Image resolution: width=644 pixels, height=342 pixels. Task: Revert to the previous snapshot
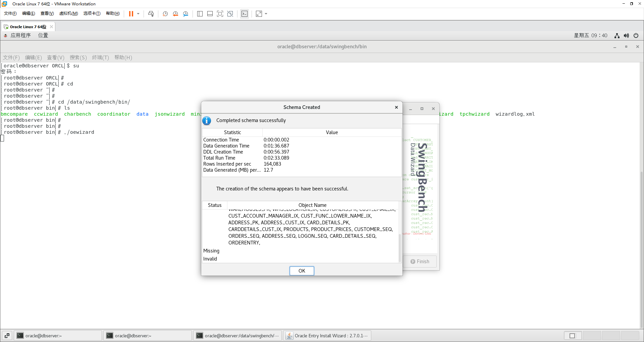pyautogui.click(x=175, y=14)
